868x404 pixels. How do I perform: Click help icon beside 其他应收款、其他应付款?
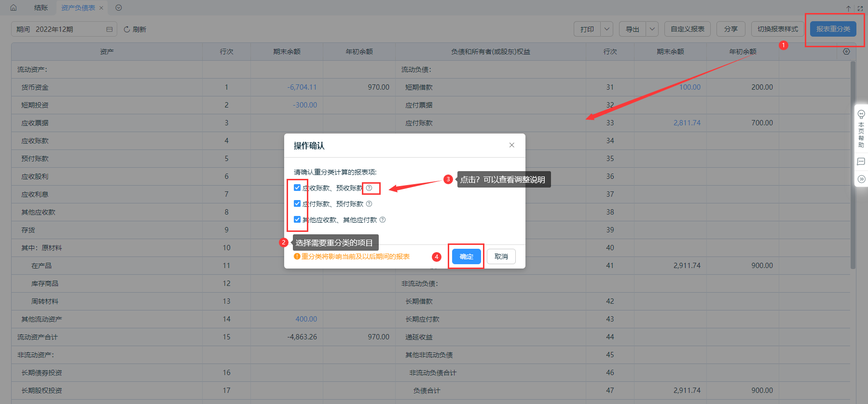point(383,220)
